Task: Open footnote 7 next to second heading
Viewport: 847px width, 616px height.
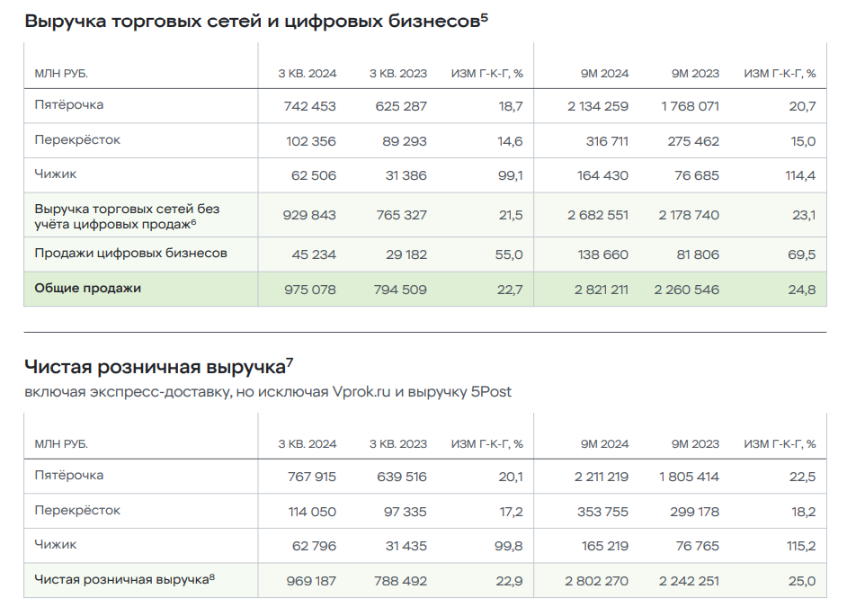Action: pyautogui.click(x=290, y=361)
